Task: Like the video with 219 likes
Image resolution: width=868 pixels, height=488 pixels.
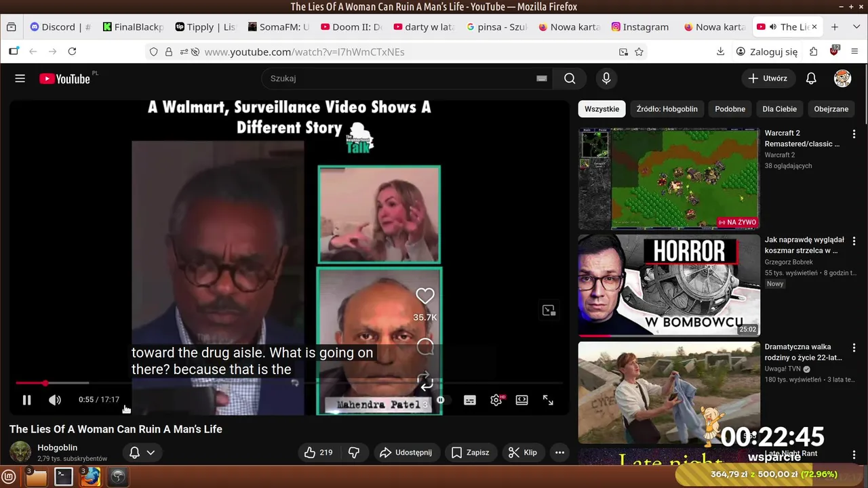Action: tap(318, 453)
